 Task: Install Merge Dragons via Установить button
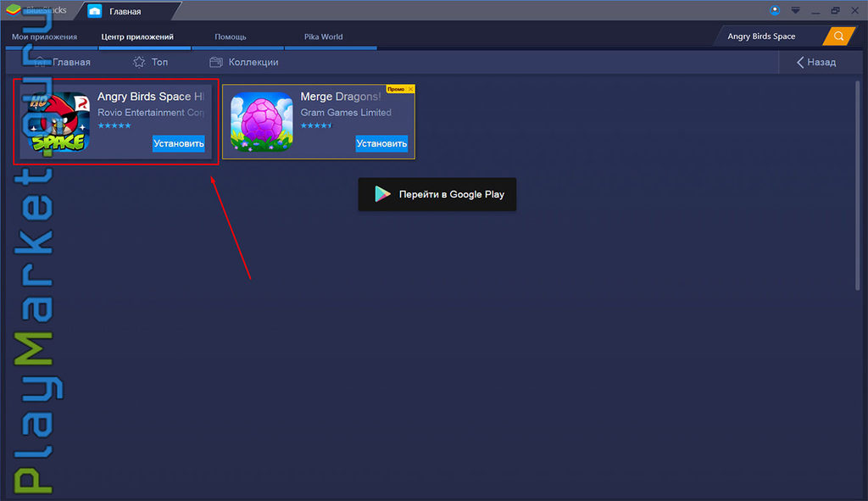click(381, 143)
